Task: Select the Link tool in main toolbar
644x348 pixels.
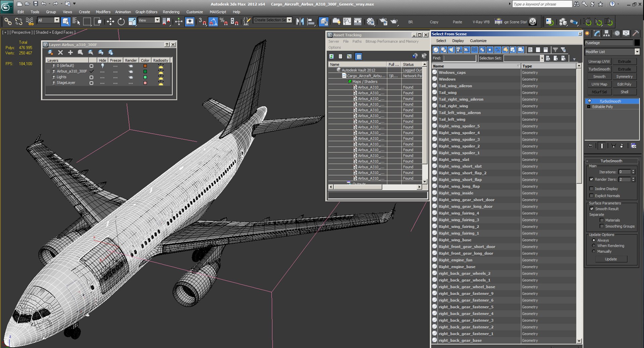Action: (8, 22)
